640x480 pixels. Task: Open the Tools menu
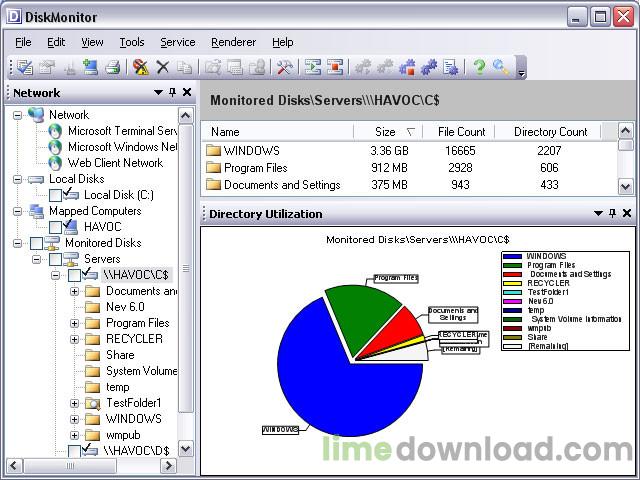point(132,42)
